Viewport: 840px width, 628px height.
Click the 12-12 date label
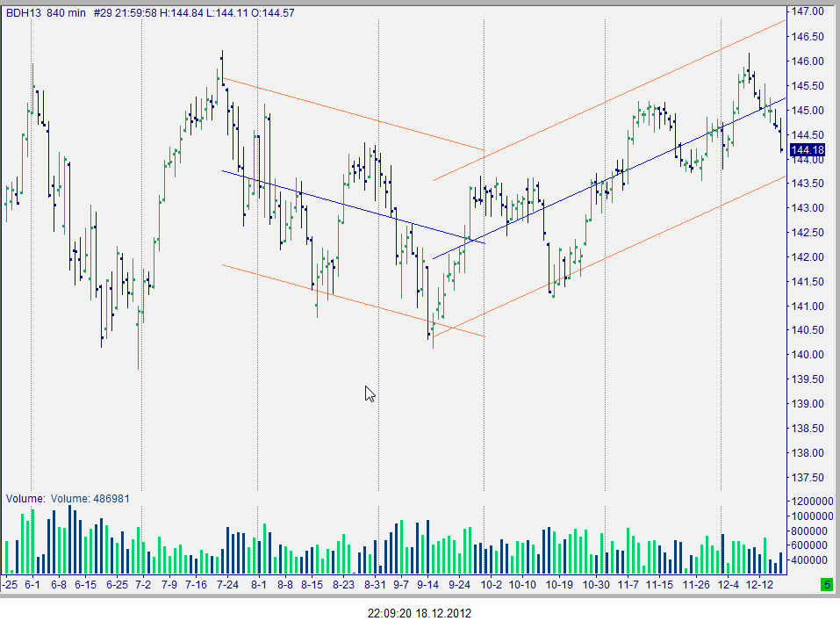[759, 585]
